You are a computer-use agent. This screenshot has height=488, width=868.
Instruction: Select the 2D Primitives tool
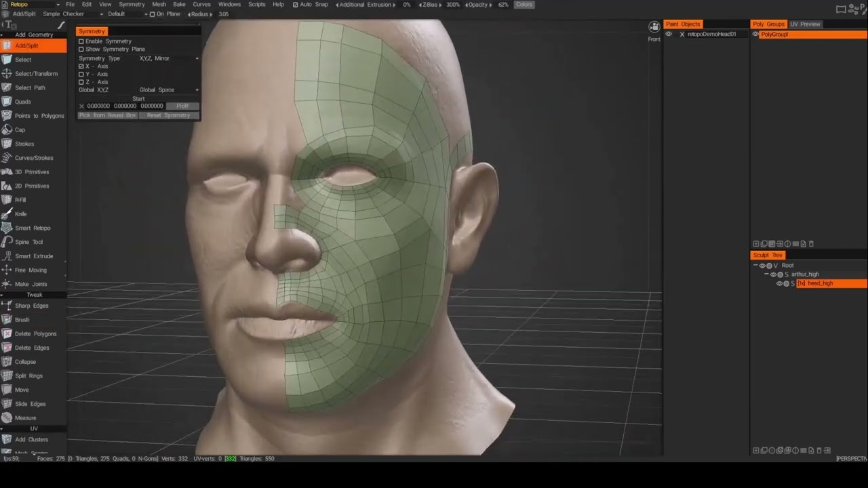(33, 186)
